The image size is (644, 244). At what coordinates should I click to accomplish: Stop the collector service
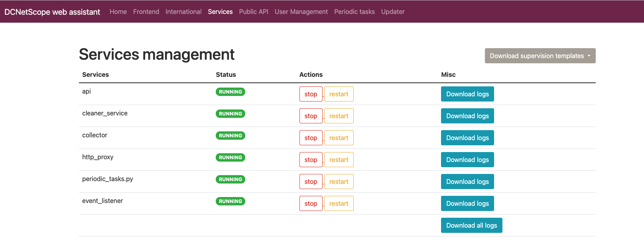[x=311, y=138]
